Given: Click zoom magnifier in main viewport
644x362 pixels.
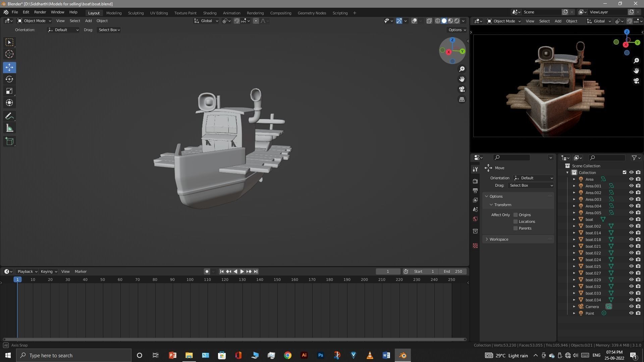Looking at the screenshot, I should (462, 69).
